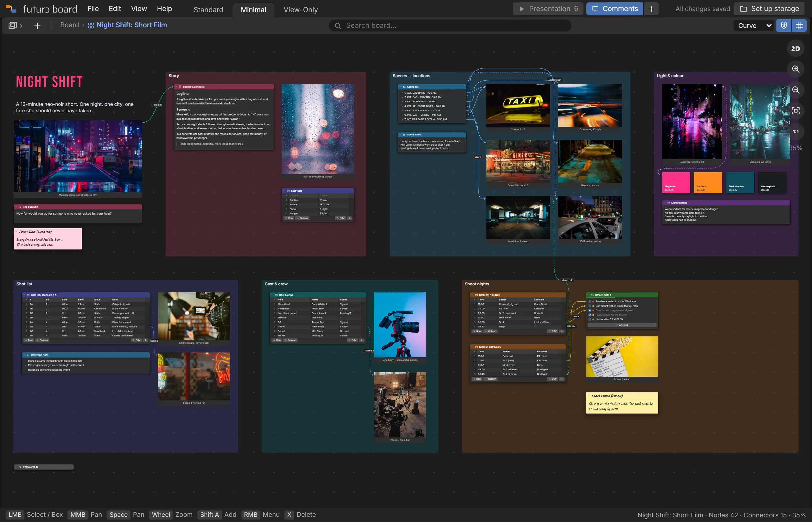The height and width of the screenshot is (522, 812).
Task: Collapse the From Petra (1st AD) sticky note
Action: point(589,396)
